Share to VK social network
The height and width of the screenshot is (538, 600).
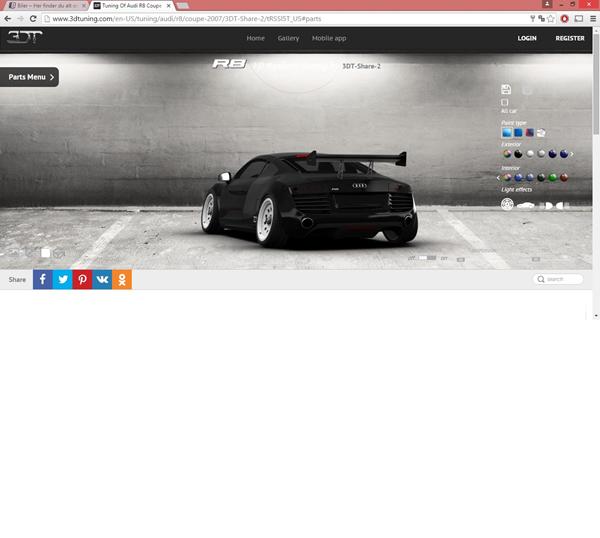point(102,280)
